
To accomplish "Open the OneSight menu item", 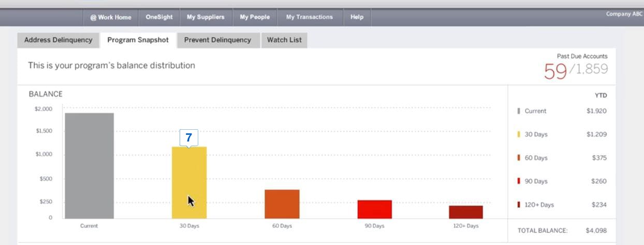I will [159, 17].
